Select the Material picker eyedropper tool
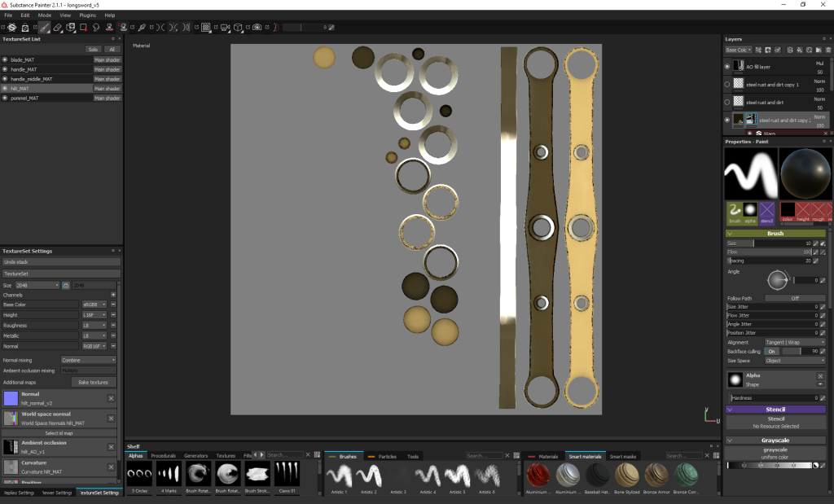Viewport: 834px width, 504px height. [142, 27]
